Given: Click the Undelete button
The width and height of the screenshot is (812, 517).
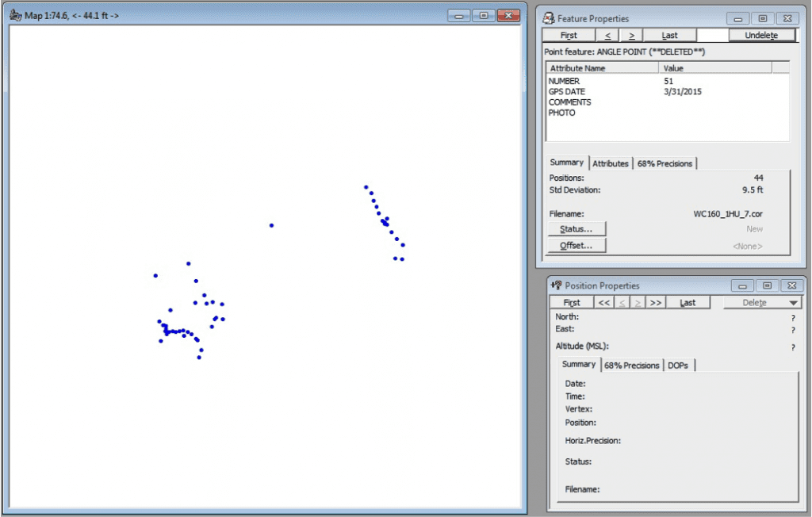Looking at the screenshot, I should point(761,35).
